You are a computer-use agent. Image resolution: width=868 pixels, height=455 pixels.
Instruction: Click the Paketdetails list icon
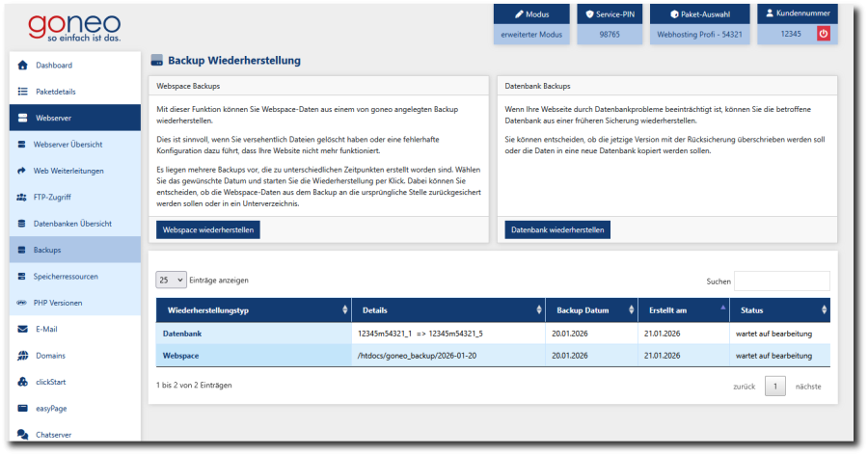point(23,92)
